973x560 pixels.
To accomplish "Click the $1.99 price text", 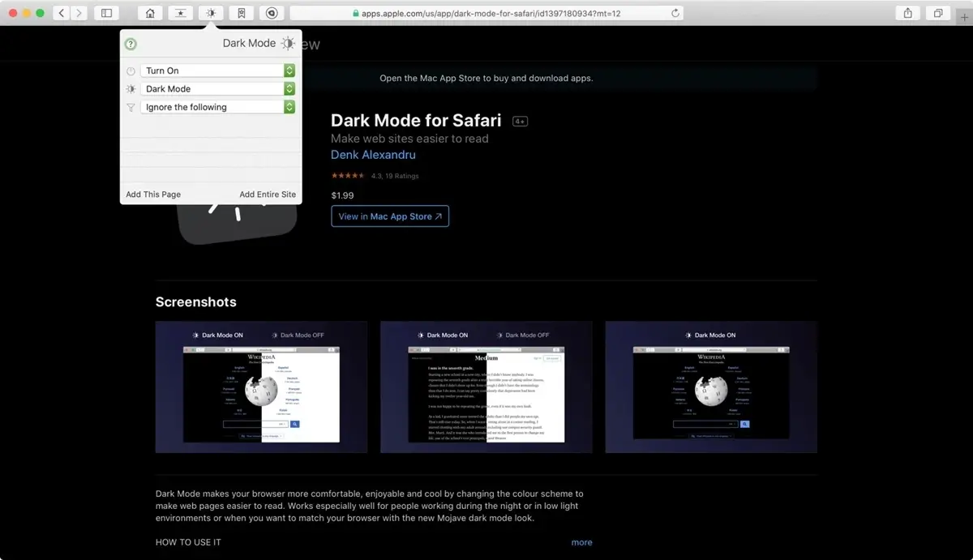I will 342,195.
